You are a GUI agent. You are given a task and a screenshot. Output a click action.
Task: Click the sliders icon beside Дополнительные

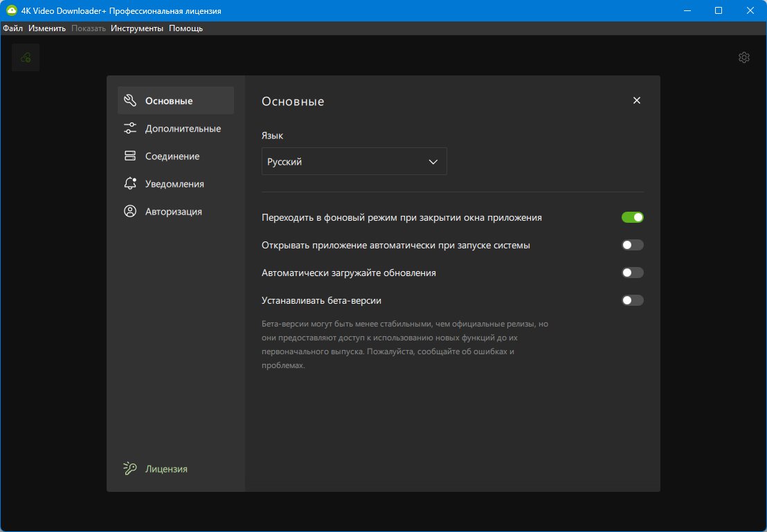130,129
